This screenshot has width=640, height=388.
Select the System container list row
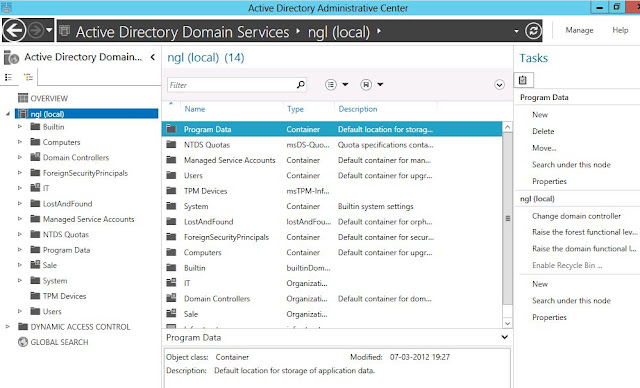pyautogui.click(x=332, y=206)
